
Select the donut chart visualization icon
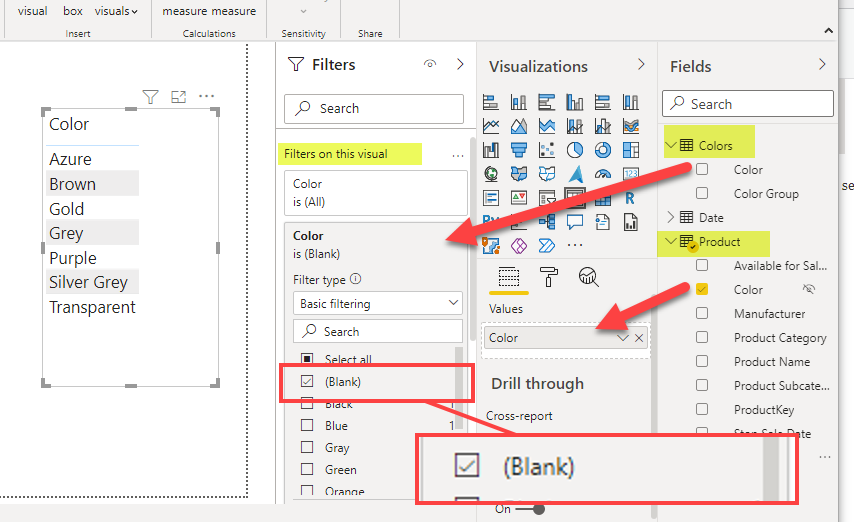coord(602,150)
